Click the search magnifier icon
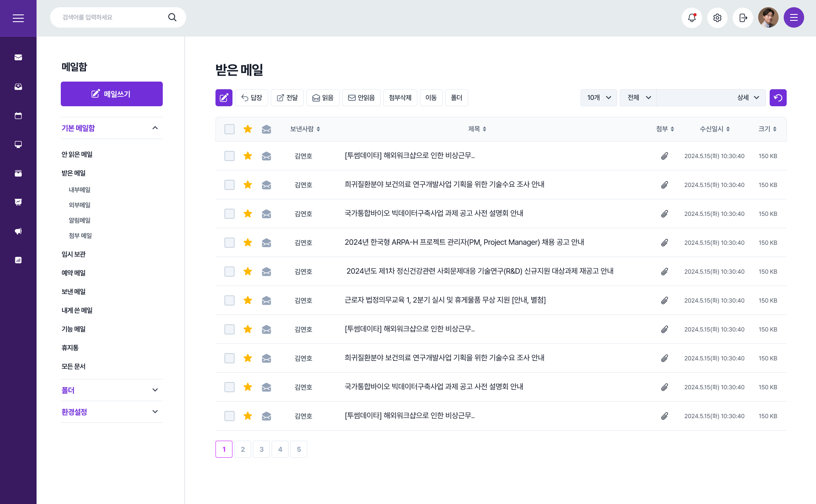The image size is (816, 504). pyautogui.click(x=172, y=17)
